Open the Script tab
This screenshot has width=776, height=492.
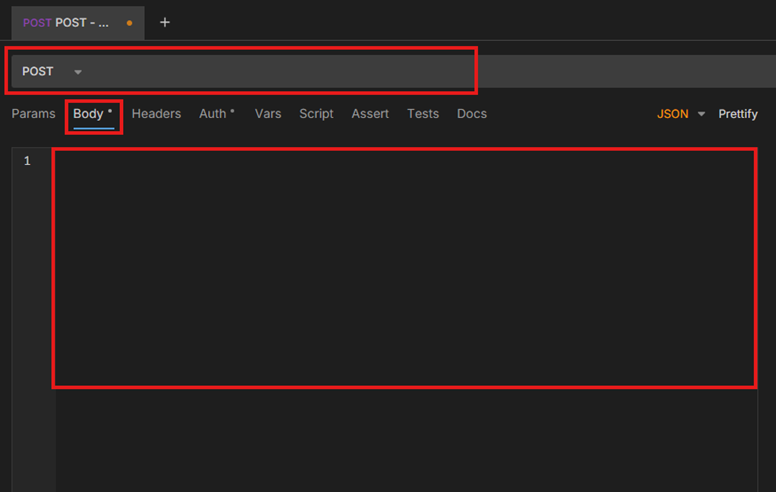pos(316,114)
